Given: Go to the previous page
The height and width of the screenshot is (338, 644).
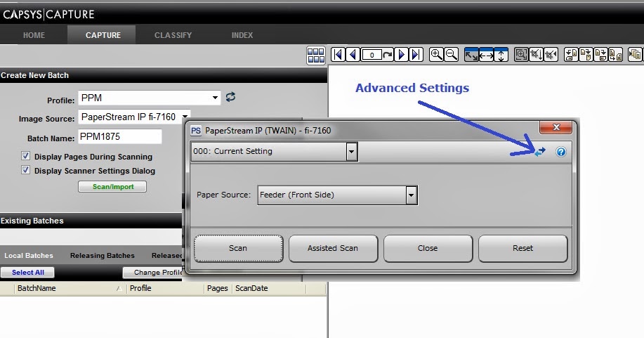Looking at the screenshot, I should (353, 55).
